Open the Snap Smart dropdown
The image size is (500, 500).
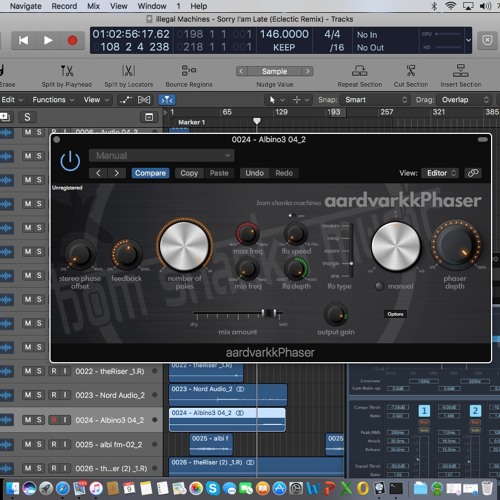[375, 100]
